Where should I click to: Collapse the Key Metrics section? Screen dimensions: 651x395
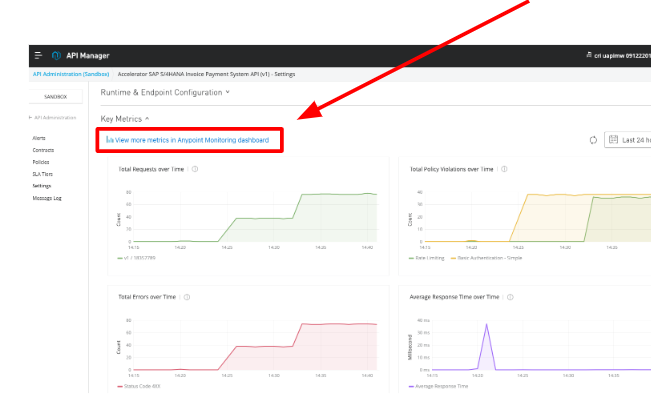[125, 119]
